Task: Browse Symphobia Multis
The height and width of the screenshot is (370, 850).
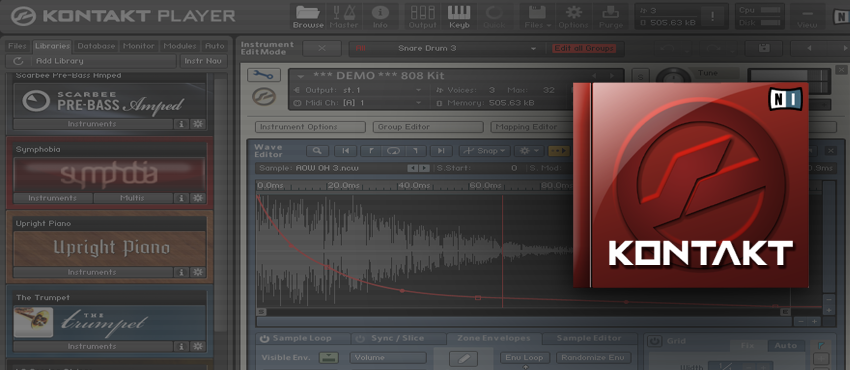Action: [133, 198]
